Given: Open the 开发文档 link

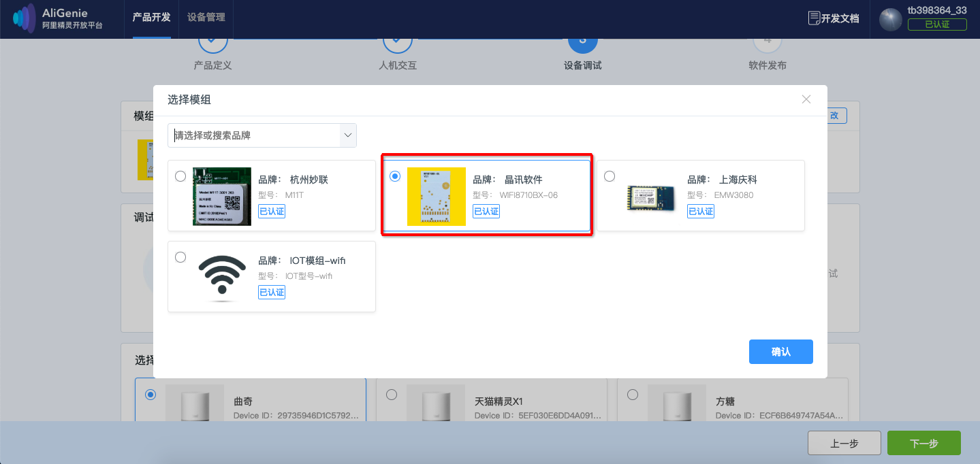Looking at the screenshot, I should [840, 19].
